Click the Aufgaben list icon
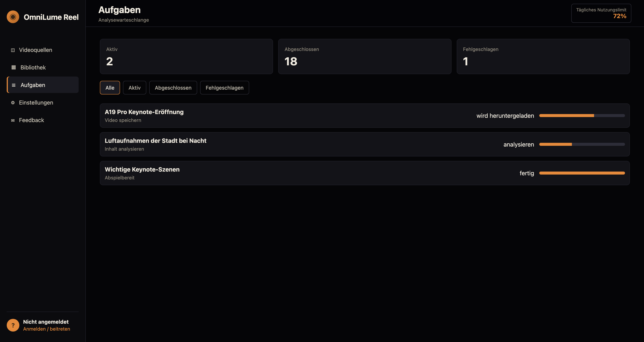644x342 pixels. [13, 85]
